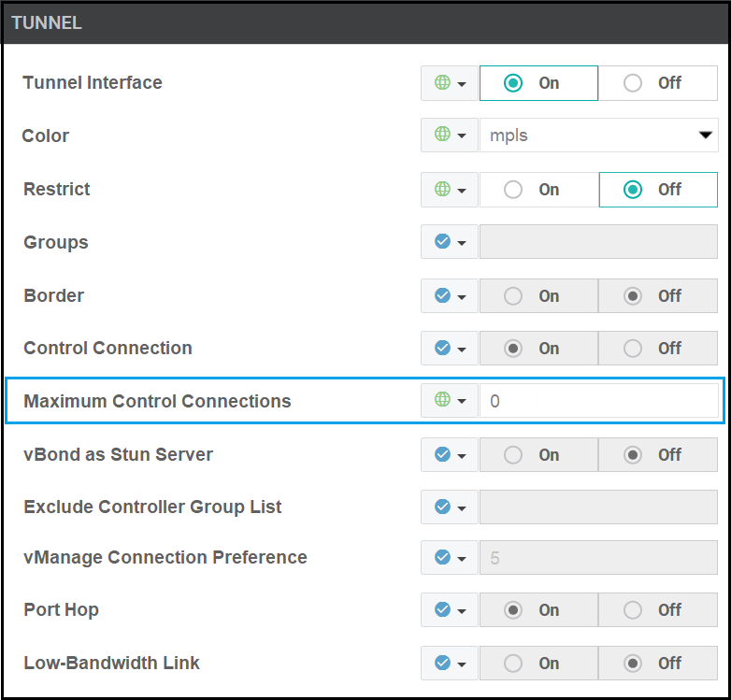
Task: Click the checkmark icon for Control Connection
Action: tap(443, 348)
